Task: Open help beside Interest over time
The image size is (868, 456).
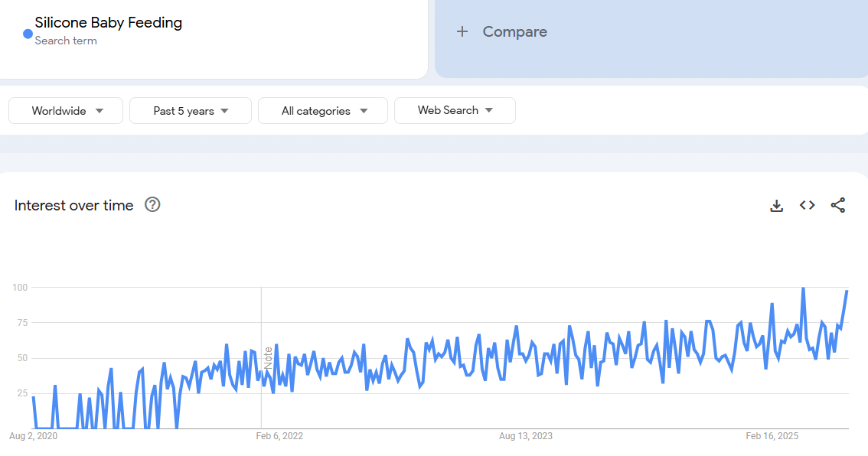Action: click(x=152, y=204)
